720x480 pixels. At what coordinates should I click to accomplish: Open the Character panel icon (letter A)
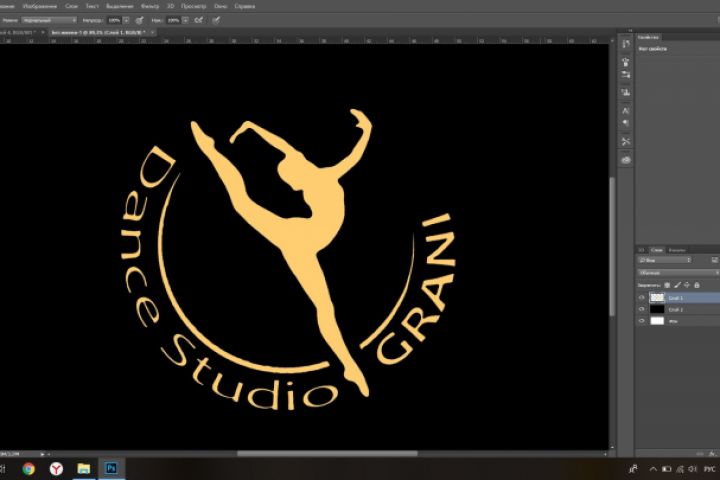coord(625,111)
